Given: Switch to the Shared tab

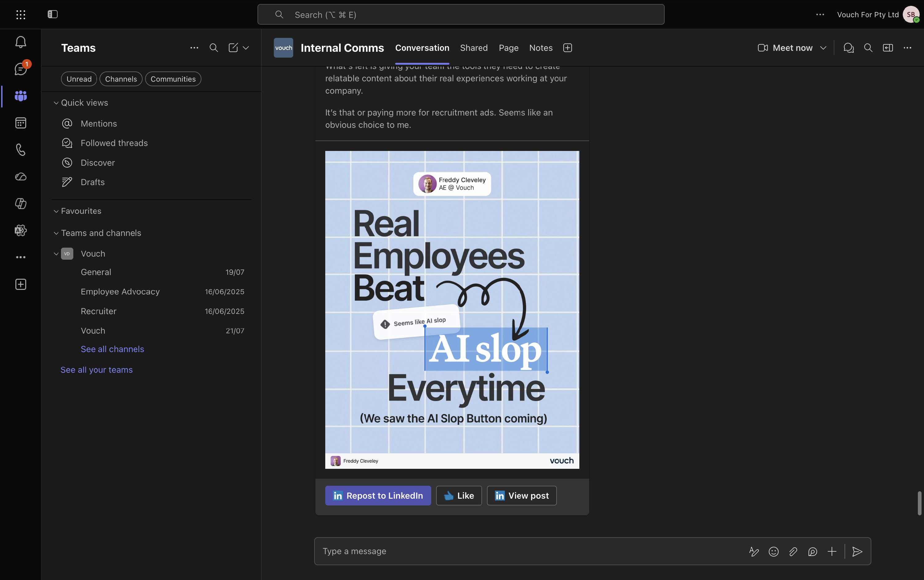Looking at the screenshot, I should pyautogui.click(x=474, y=48).
